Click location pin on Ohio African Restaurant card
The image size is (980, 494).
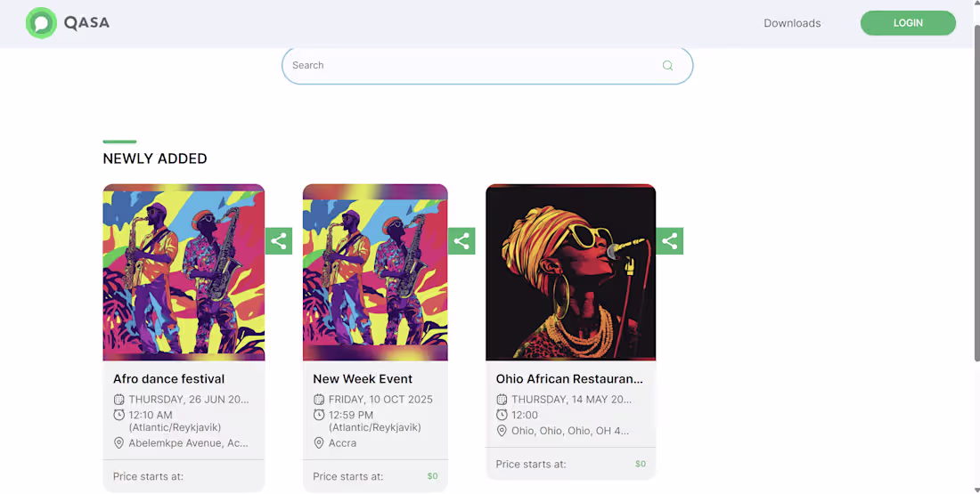[502, 431]
